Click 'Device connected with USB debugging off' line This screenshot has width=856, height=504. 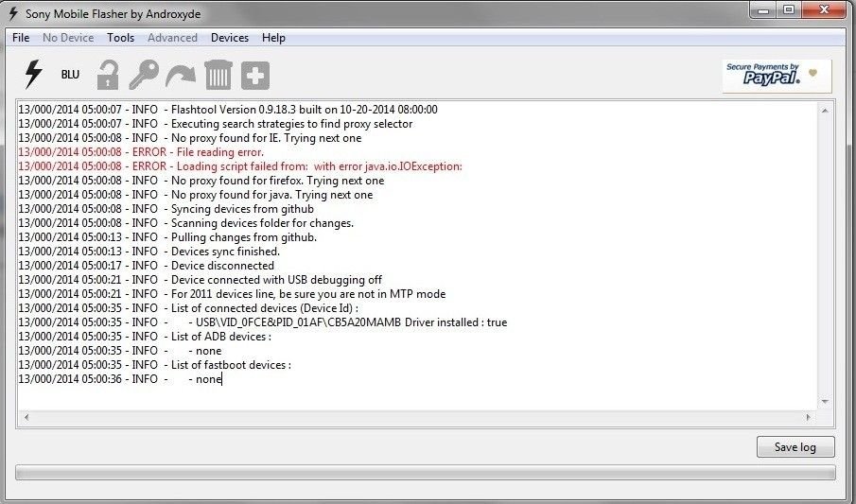click(200, 280)
